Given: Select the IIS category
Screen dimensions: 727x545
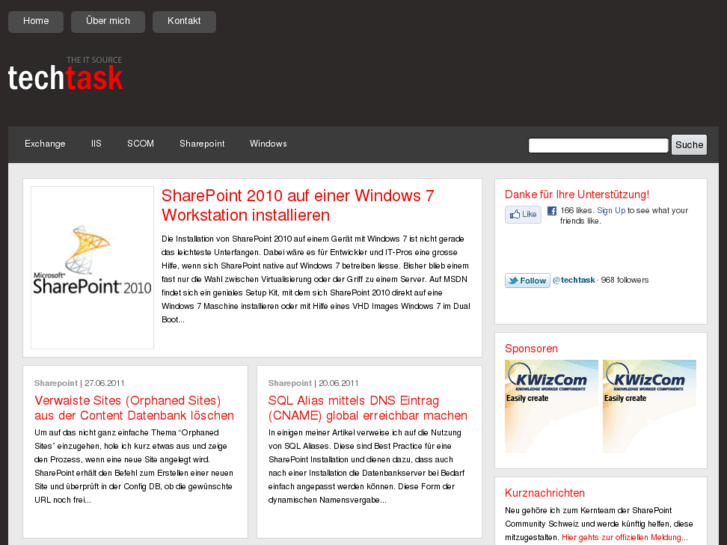Looking at the screenshot, I should click(x=96, y=144).
